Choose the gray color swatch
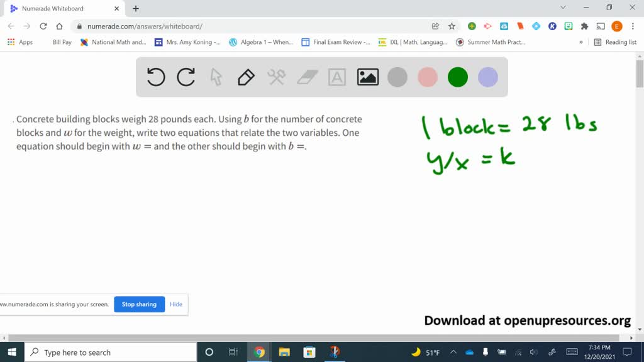 tap(397, 77)
